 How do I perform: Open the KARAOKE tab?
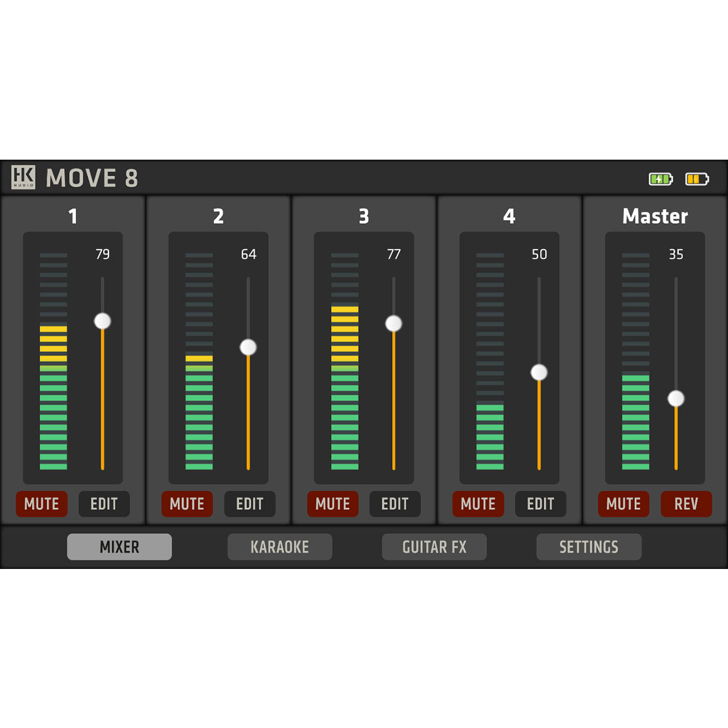click(x=280, y=547)
